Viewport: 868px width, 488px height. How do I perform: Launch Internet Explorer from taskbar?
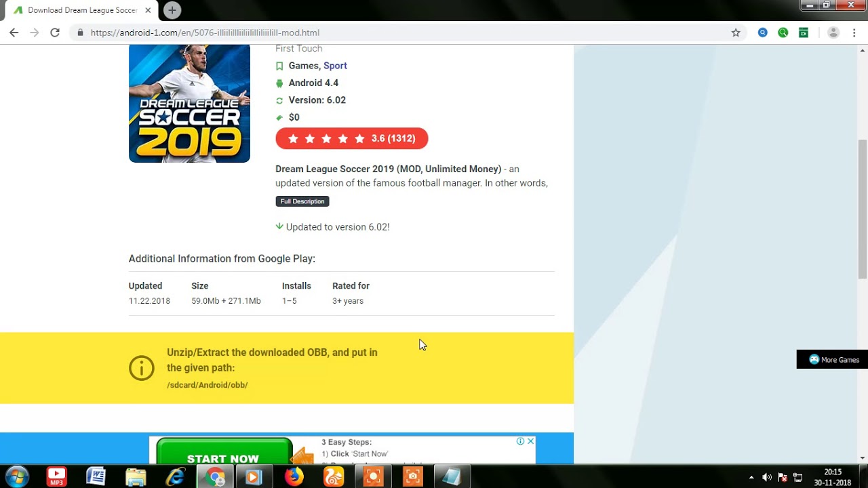coord(176,476)
